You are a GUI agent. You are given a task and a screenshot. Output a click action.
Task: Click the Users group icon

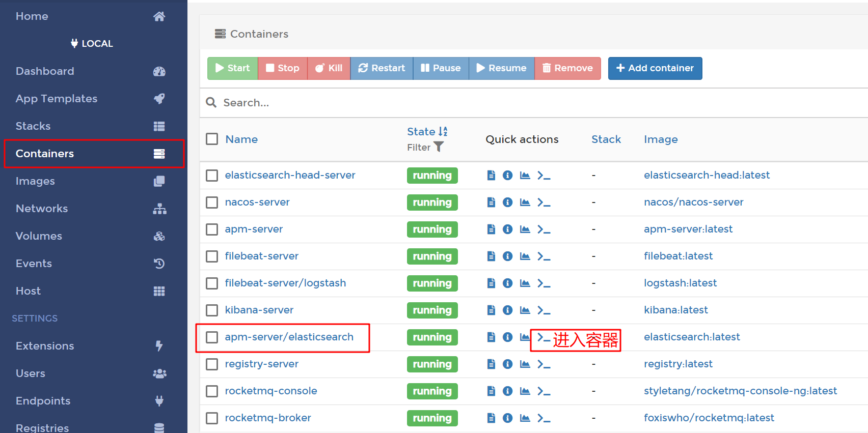(159, 373)
